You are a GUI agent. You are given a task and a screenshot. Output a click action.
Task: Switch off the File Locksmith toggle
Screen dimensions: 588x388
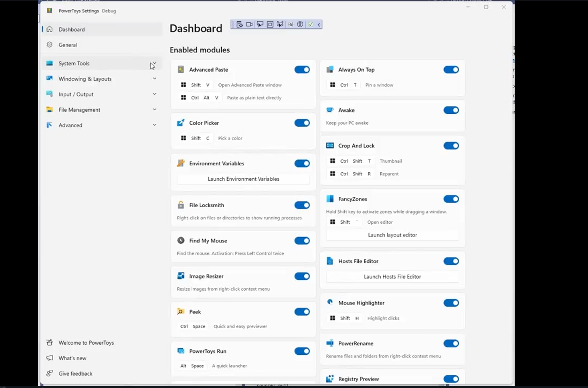[x=302, y=205]
